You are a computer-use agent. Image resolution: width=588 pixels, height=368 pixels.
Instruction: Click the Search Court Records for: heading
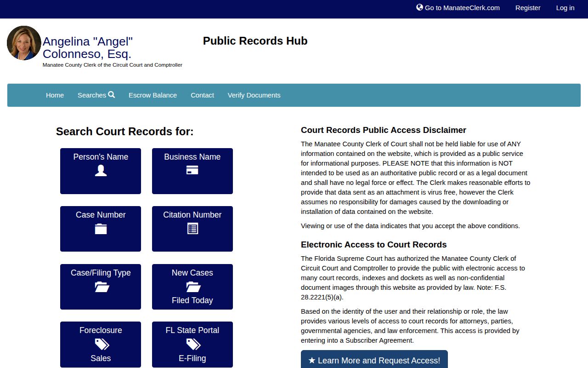pyautogui.click(x=124, y=132)
